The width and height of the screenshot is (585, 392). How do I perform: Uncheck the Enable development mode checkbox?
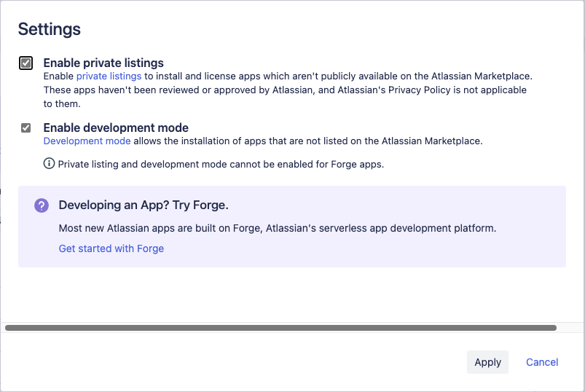pos(26,128)
